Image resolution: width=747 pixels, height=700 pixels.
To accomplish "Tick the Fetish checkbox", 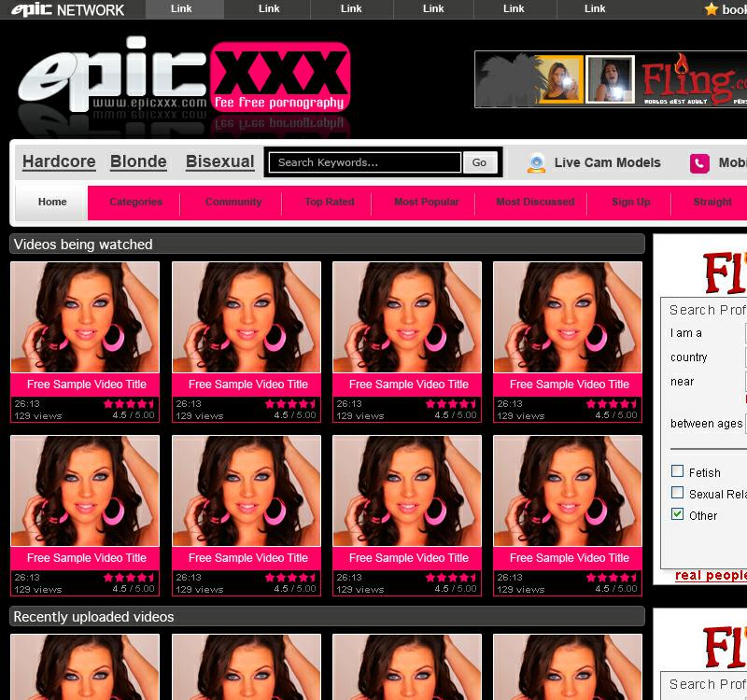I will [x=677, y=471].
